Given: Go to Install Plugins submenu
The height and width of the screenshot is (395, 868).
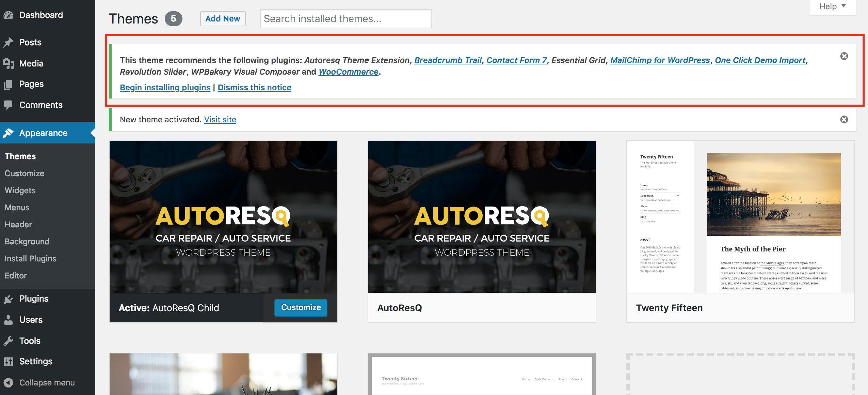Looking at the screenshot, I should (31, 259).
